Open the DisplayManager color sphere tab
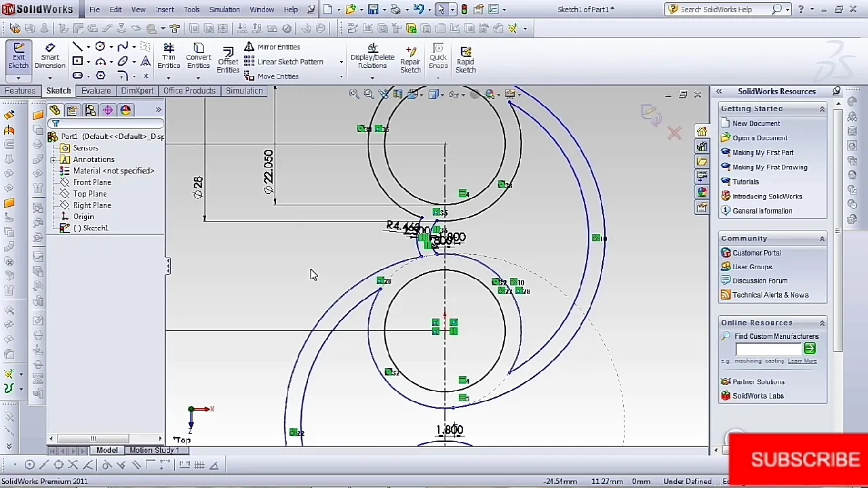 pyautogui.click(x=125, y=110)
